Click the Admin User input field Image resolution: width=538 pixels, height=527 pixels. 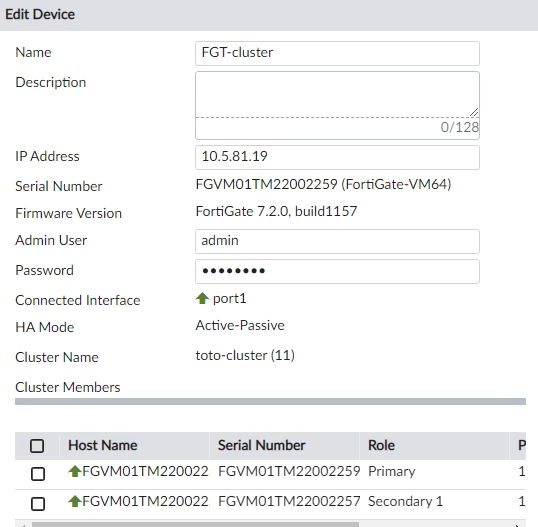point(337,242)
